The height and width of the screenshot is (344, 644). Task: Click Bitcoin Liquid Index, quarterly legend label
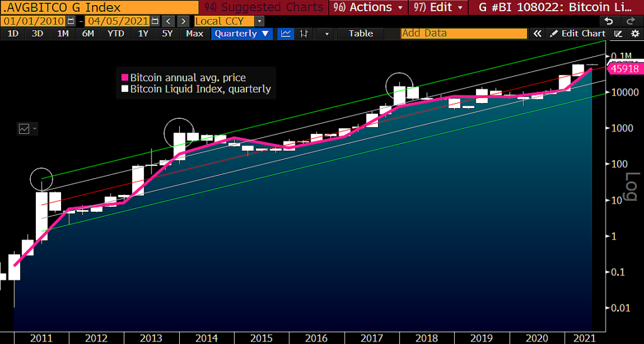point(201,89)
